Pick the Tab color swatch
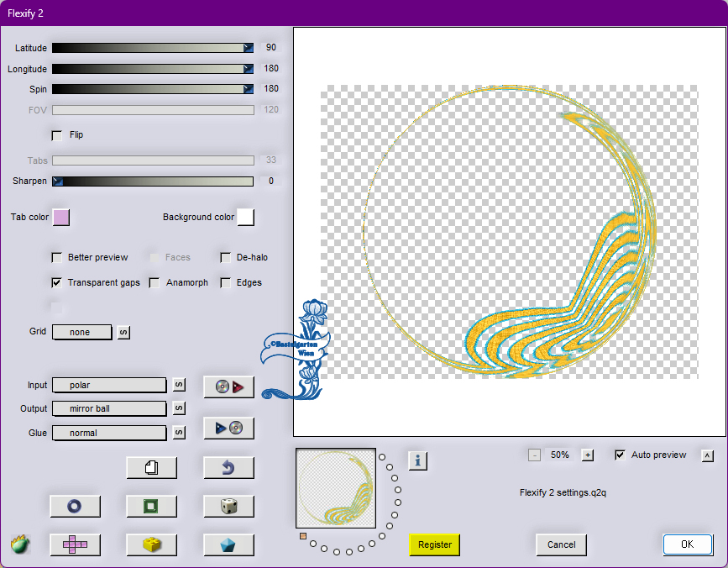Screen dimensions: 728x568 (61, 218)
